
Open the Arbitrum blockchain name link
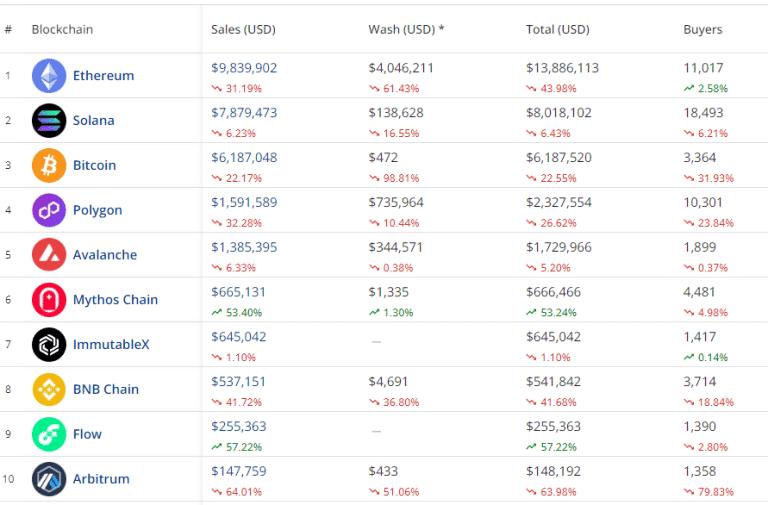(101, 479)
